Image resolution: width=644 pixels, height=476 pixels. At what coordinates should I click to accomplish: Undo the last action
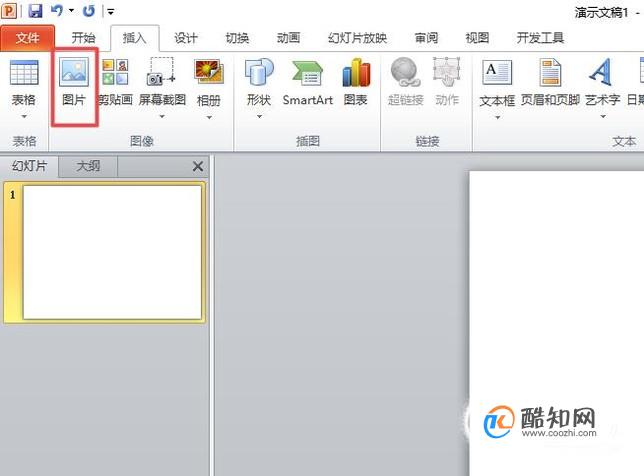pos(57,10)
